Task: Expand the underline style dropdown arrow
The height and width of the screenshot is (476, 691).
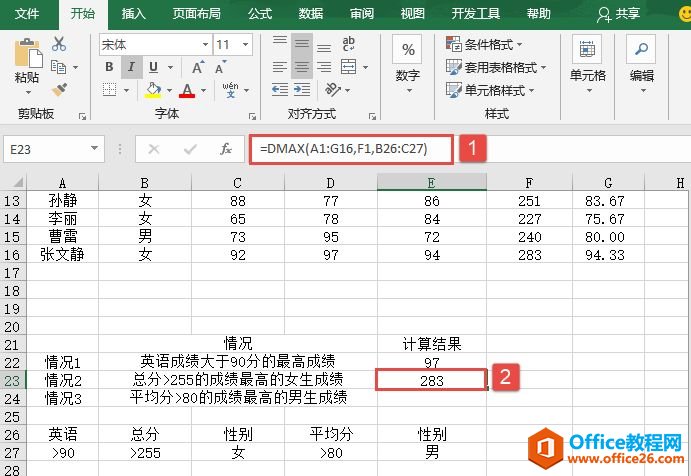Action: [x=170, y=67]
